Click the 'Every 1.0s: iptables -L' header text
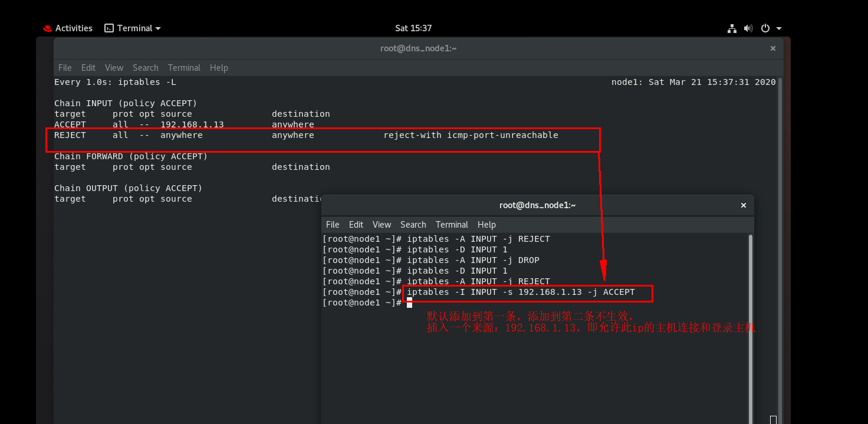Screen dimensions: 868x424 pos(115,82)
